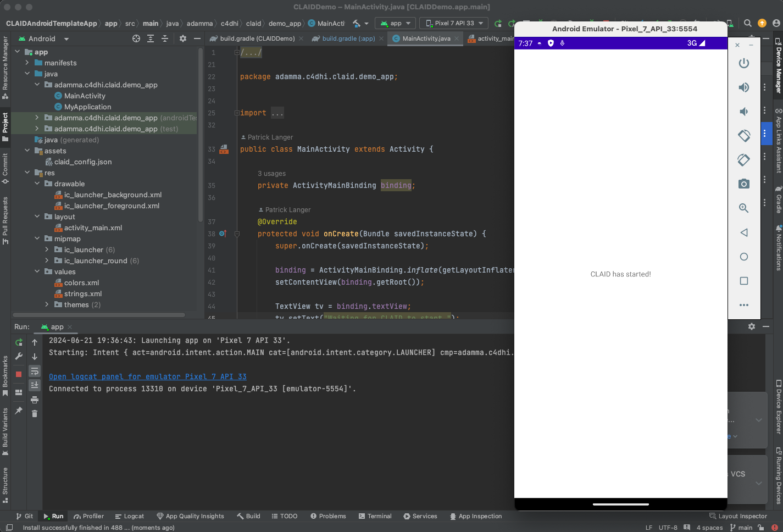
Task: Toggle scroll to end in Run console
Action: (x=35, y=385)
